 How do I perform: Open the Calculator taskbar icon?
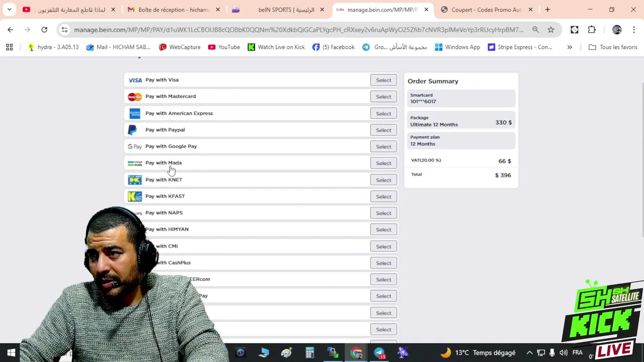pos(310,353)
